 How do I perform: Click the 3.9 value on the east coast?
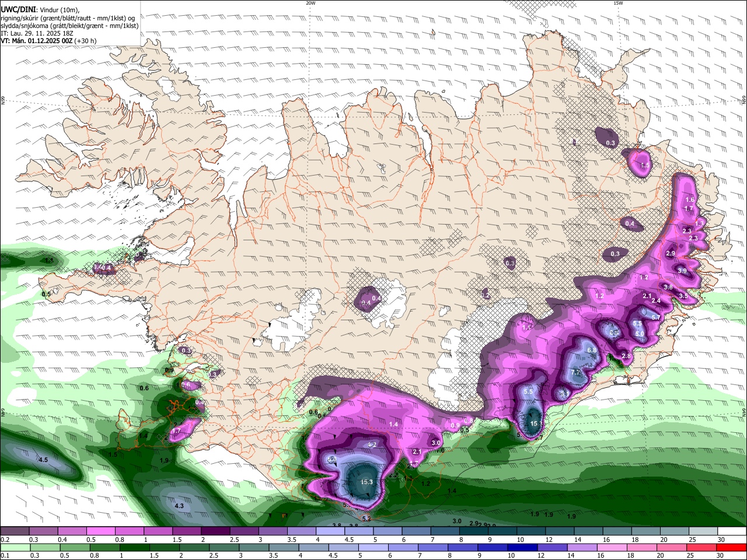click(682, 270)
